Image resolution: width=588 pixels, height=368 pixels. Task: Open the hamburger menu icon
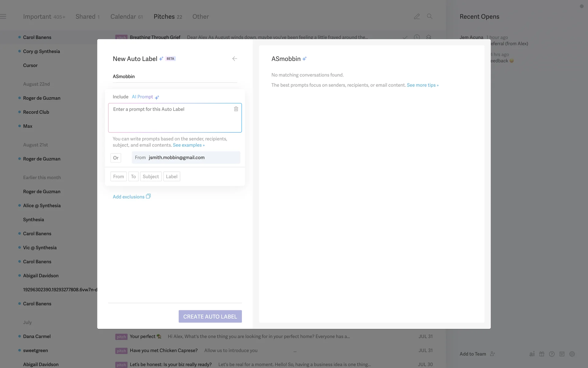coord(3,17)
